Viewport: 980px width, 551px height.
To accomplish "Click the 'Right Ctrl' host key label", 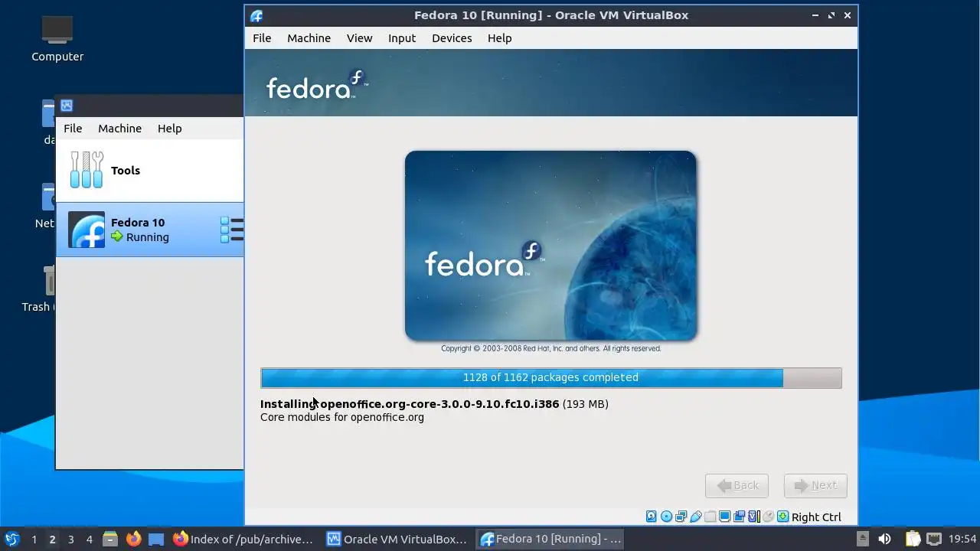I will pyautogui.click(x=816, y=517).
